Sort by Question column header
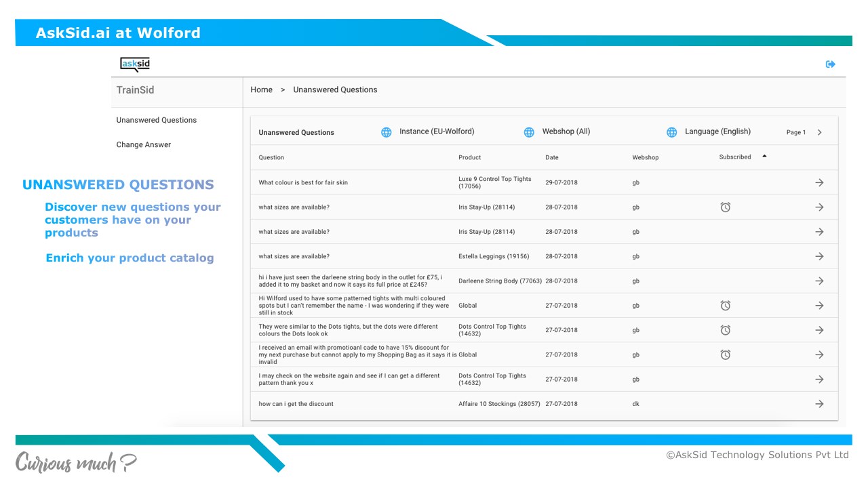Image resolution: width=868 pixels, height=488 pixels. (x=271, y=157)
